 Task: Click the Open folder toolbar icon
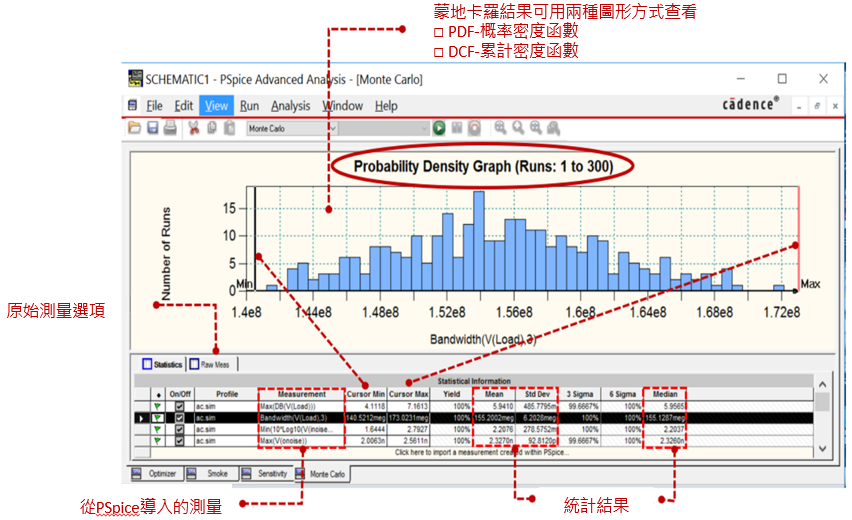click(134, 128)
